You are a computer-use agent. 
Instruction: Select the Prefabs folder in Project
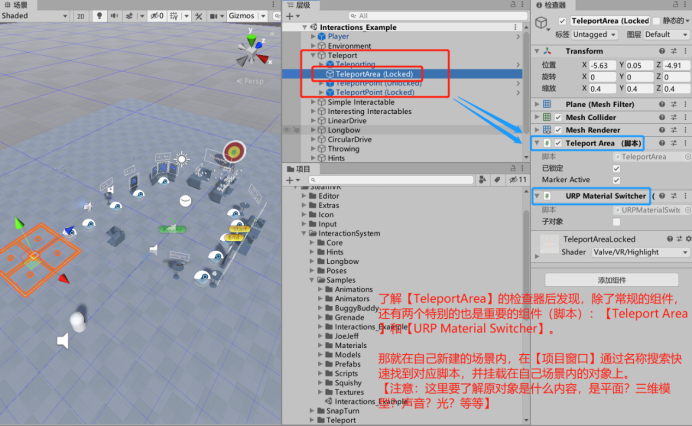[347, 364]
